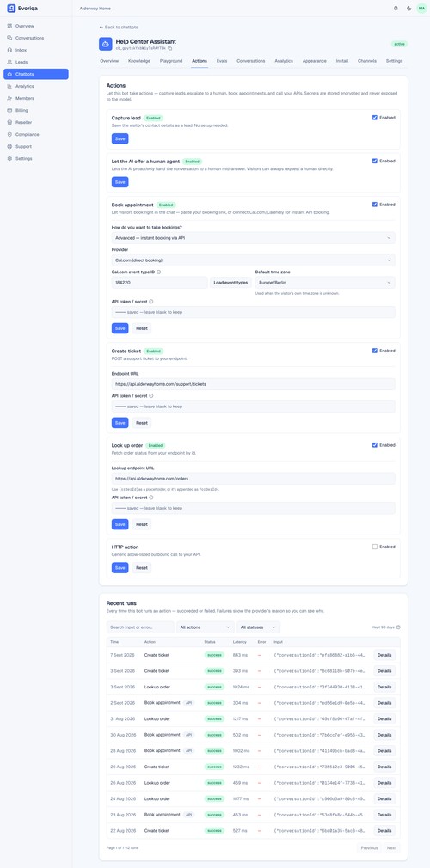Expand the Provider Cal.com dropdown

[x=253, y=260]
